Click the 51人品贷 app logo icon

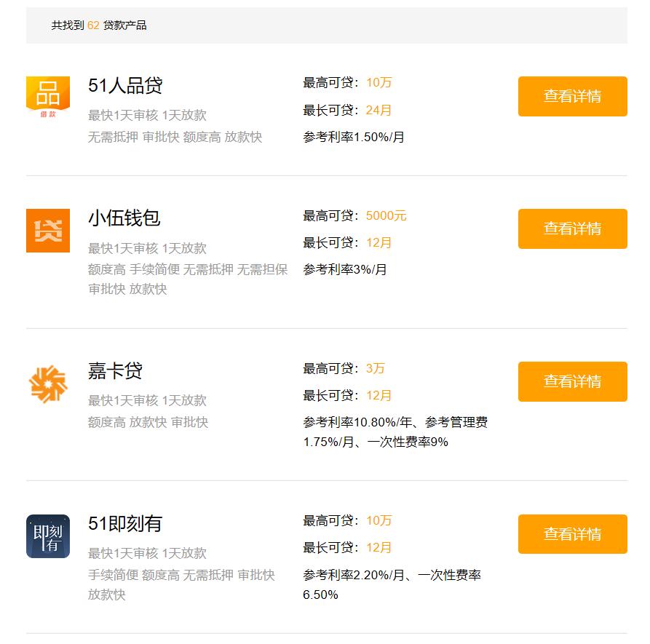[x=47, y=95]
